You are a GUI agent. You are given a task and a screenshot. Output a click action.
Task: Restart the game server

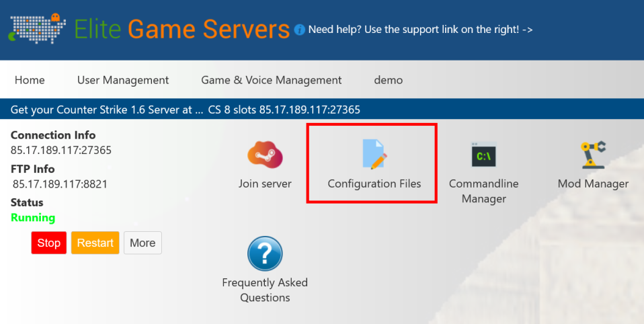point(95,243)
